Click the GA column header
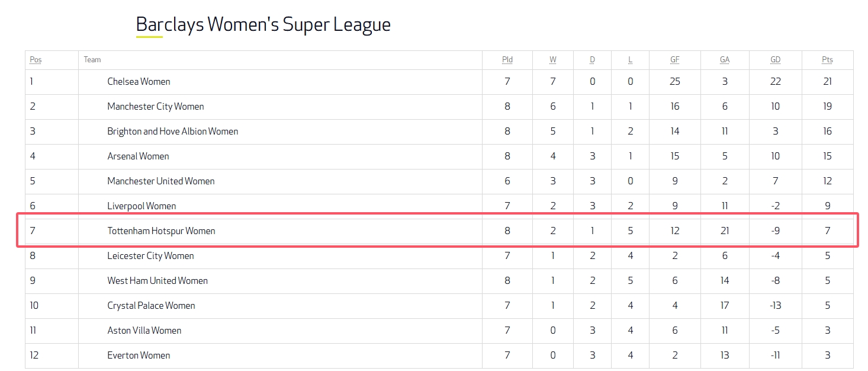Viewport: 868px width, 371px height. coord(724,60)
